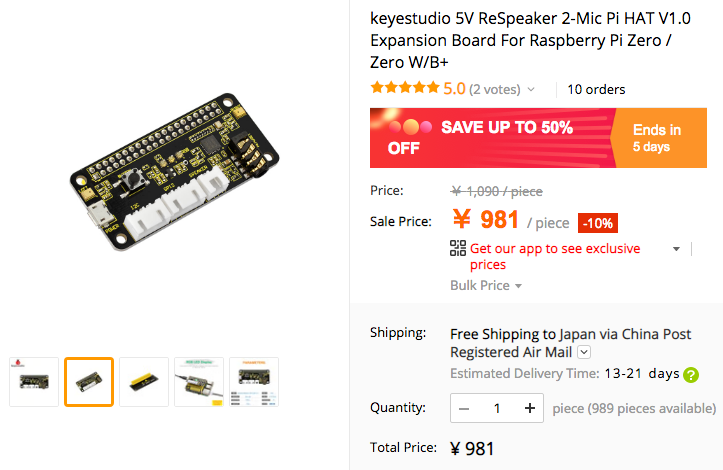Expand the votes rating breakdown arrow

coord(532,90)
